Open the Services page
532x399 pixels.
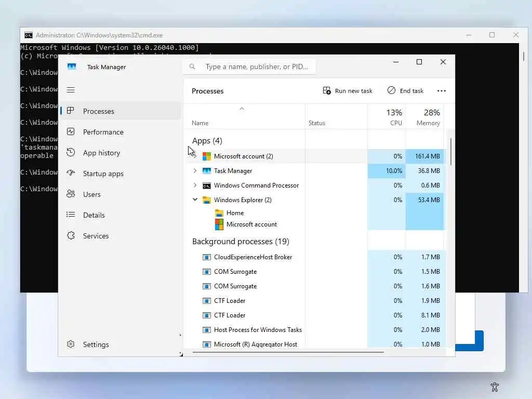(x=121, y=236)
